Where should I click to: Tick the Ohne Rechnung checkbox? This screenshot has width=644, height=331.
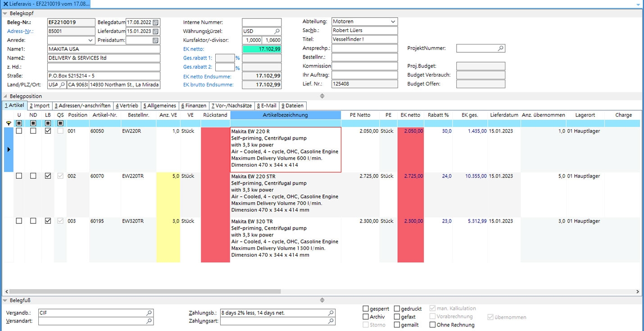coord(432,325)
